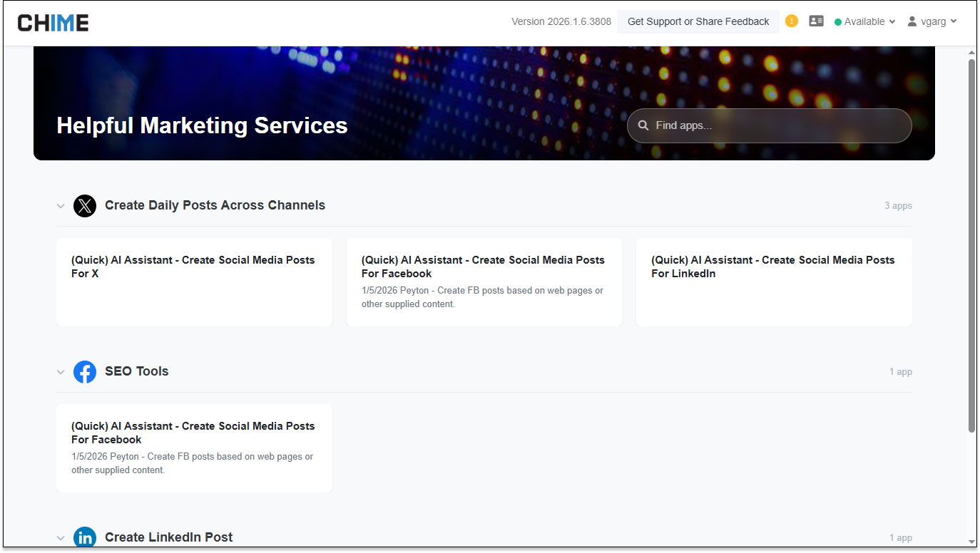The image size is (980, 553).
Task: Click the Facebook logo beside SEO Tools
Action: (85, 372)
